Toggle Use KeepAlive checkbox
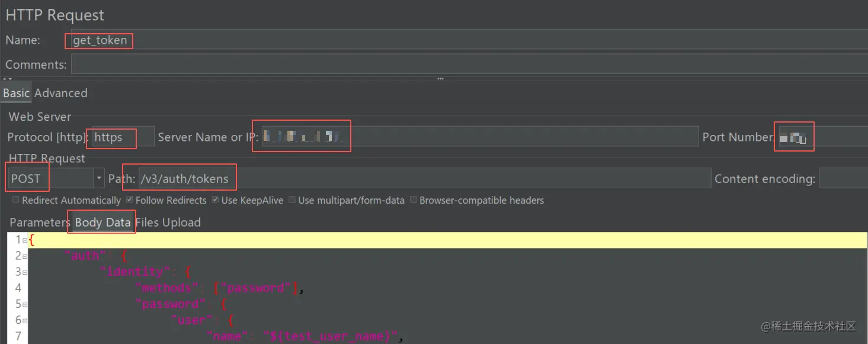868x344 pixels. coord(215,200)
